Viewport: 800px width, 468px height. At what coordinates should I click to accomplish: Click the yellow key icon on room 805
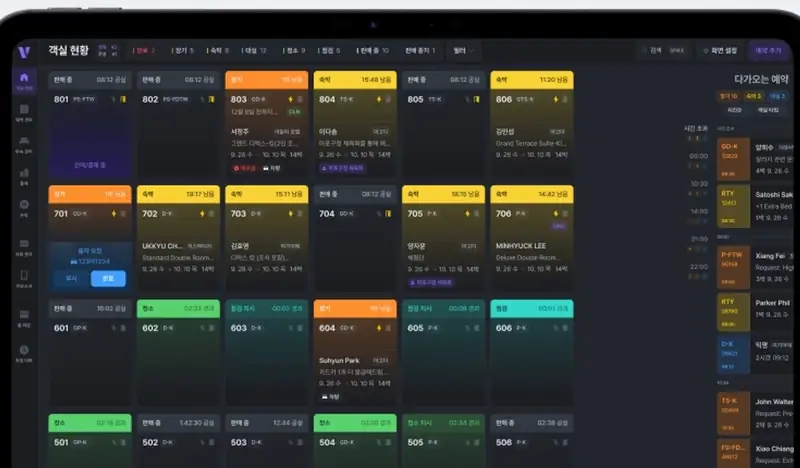point(476,99)
